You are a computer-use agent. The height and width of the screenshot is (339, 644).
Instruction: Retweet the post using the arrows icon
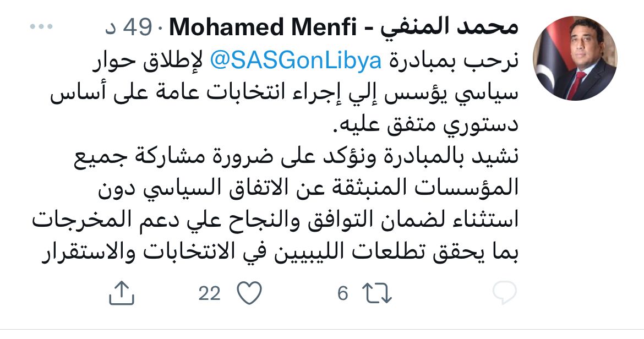pyautogui.click(x=378, y=293)
